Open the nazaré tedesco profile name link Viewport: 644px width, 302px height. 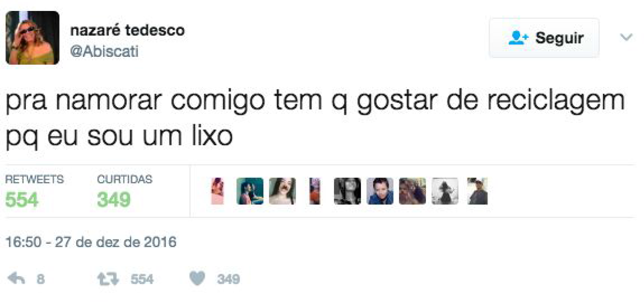127,30
